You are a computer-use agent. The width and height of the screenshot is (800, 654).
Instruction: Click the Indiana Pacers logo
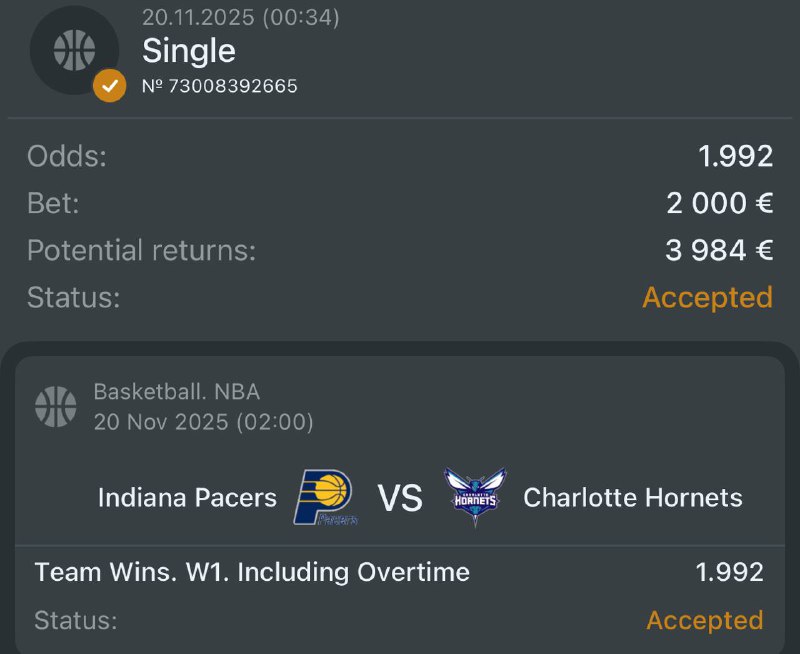326,497
